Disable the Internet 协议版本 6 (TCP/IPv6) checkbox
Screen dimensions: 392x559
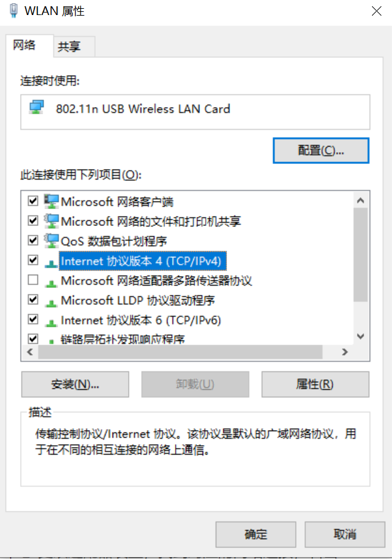tap(33, 319)
